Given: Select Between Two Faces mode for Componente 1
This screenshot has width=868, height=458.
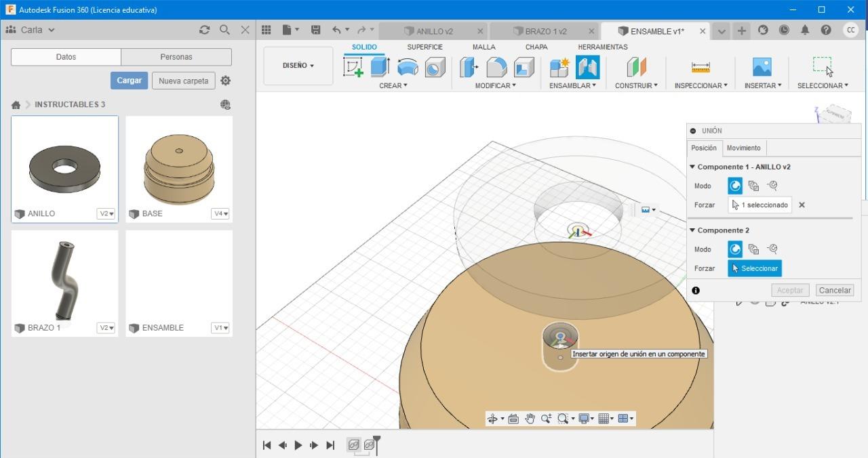Looking at the screenshot, I should (x=753, y=186).
